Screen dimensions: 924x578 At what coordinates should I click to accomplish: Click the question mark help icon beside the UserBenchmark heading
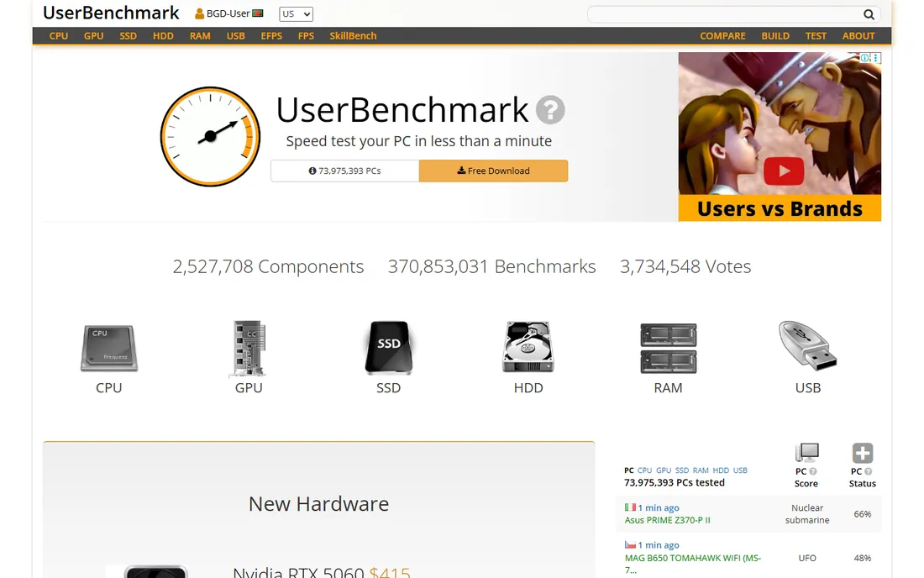click(x=550, y=110)
